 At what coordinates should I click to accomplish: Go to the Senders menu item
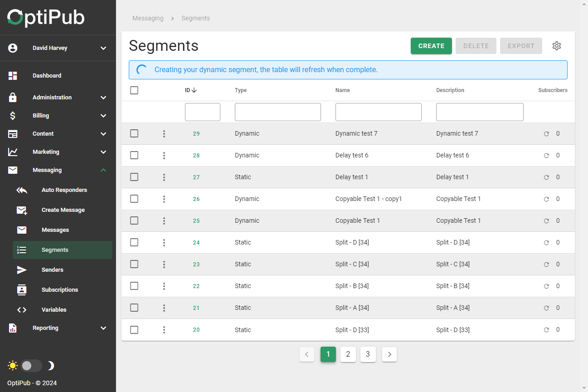click(x=63, y=270)
